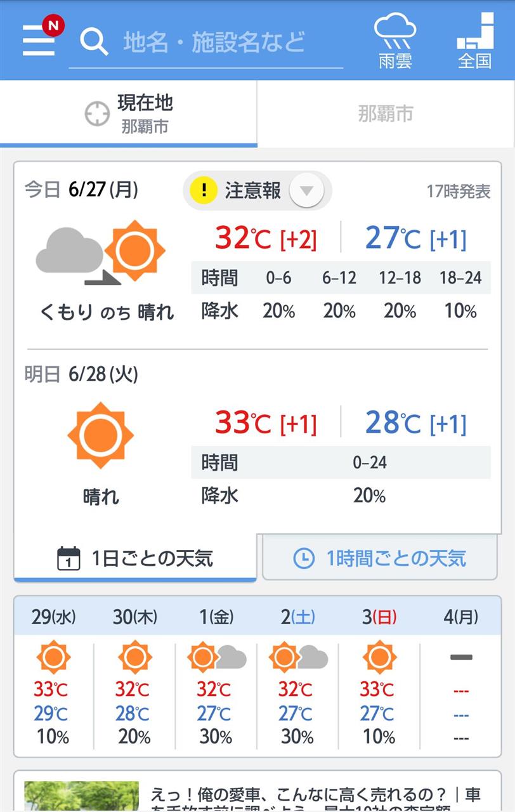Screen dimensions: 515x812
Task: Show the 1日ごとの天気 forecast tab
Action: (x=135, y=558)
